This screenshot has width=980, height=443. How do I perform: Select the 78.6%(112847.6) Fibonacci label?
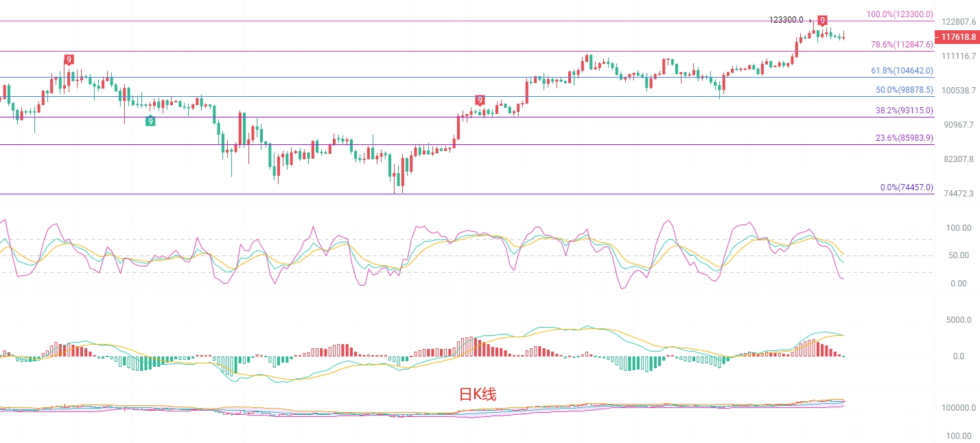(x=902, y=44)
